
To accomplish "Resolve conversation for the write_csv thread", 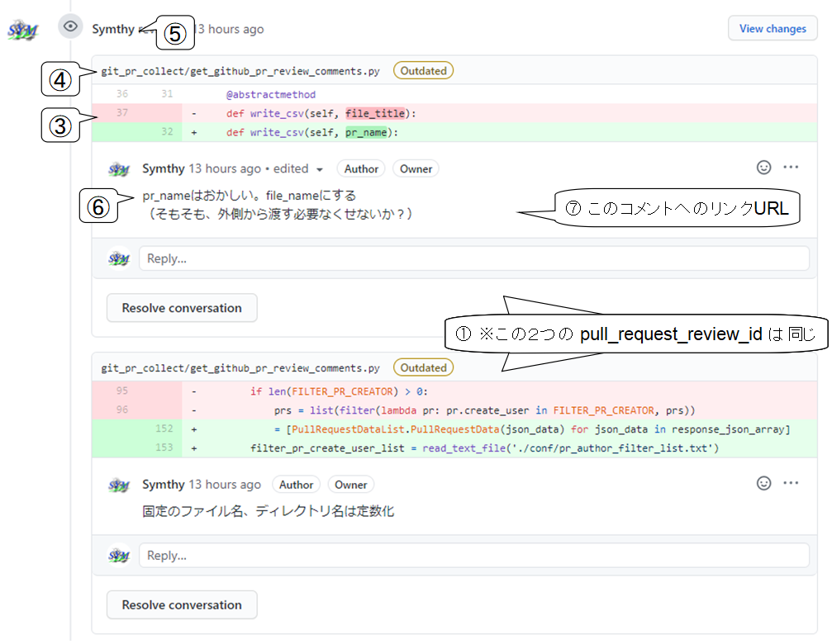I will pyautogui.click(x=182, y=308).
